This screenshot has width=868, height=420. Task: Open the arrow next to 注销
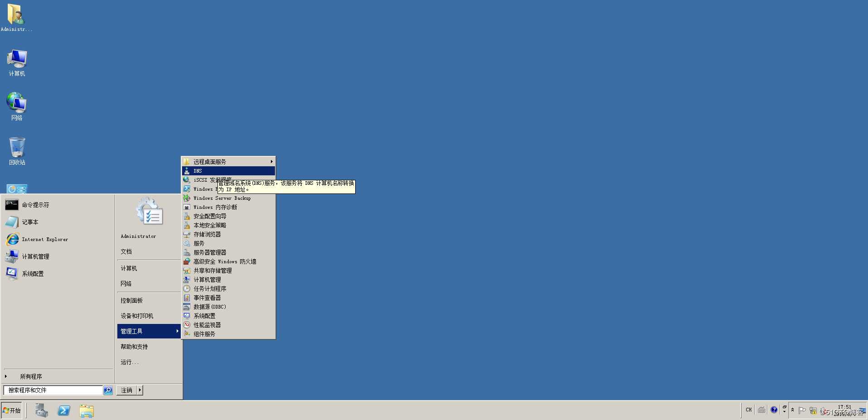pos(140,390)
